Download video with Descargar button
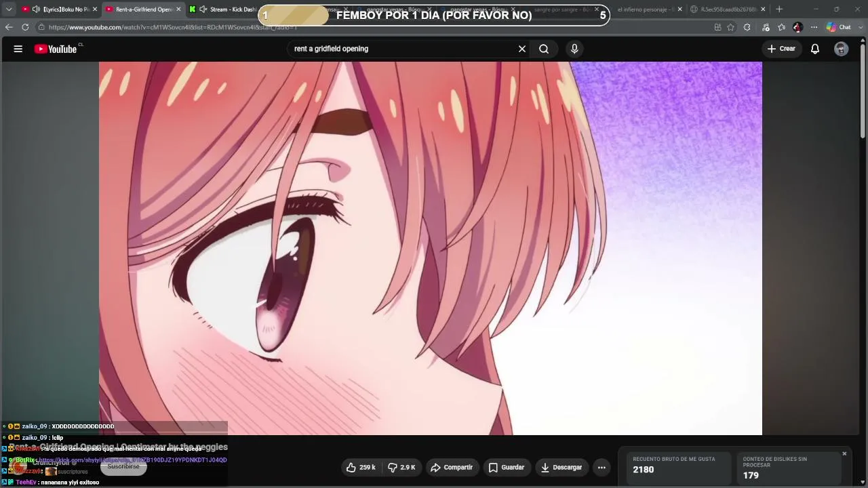Image resolution: width=868 pixels, height=488 pixels. pyautogui.click(x=561, y=467)
